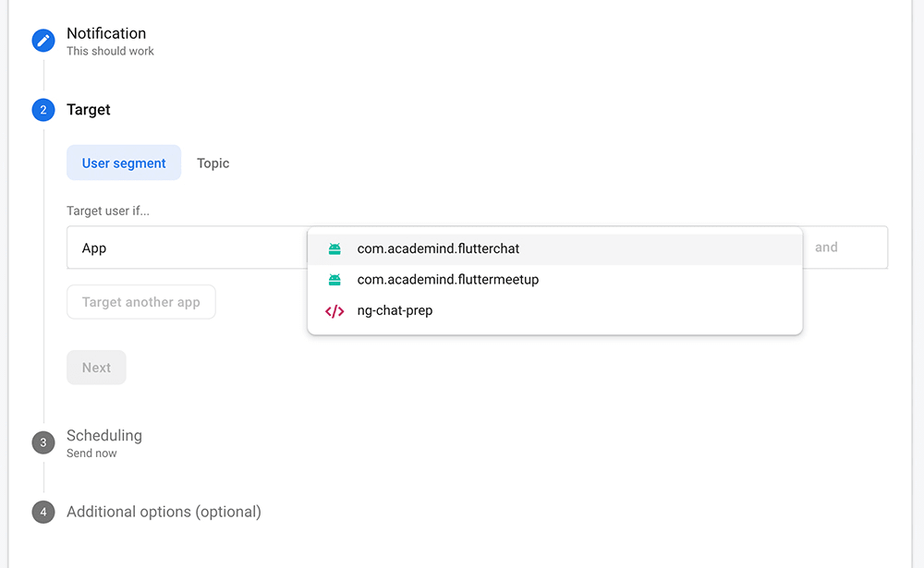
Task: Select com.academind.flutterchat from the app list
Action: coord(438,249)
